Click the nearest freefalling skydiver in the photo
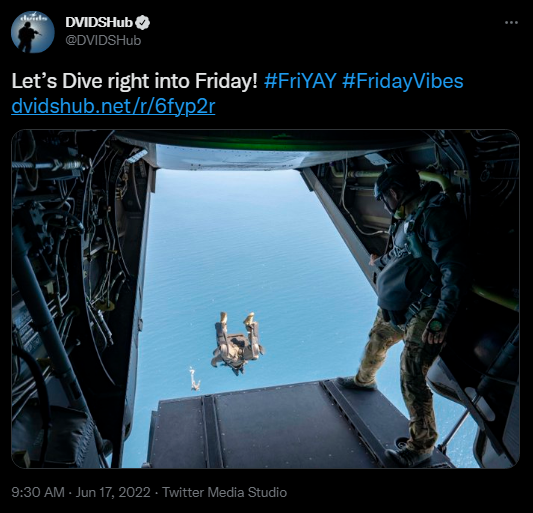The height and width of the screenshot is (513, 533). click(238, 343)
